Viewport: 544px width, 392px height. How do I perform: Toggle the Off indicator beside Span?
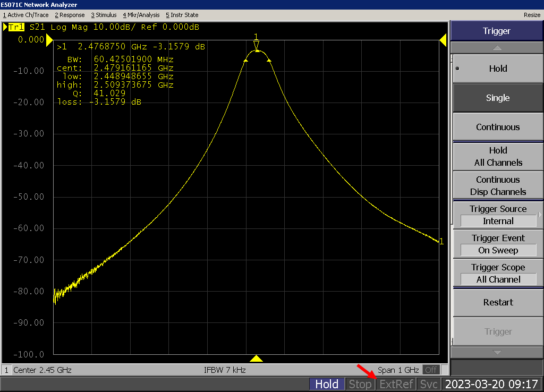click(x=431, y=370)
